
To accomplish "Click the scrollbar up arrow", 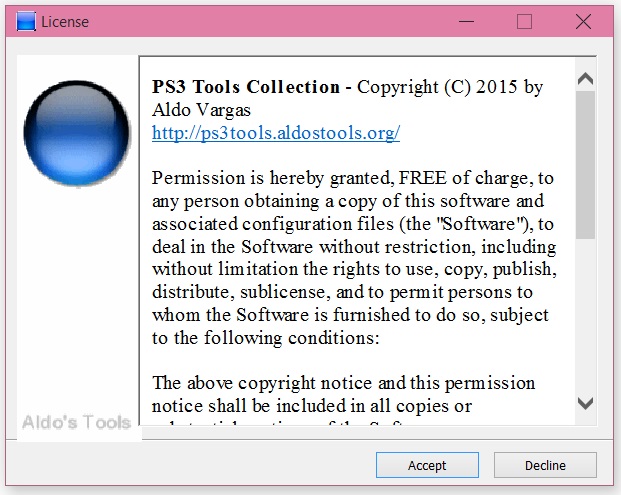I will [x=585, y=79].
